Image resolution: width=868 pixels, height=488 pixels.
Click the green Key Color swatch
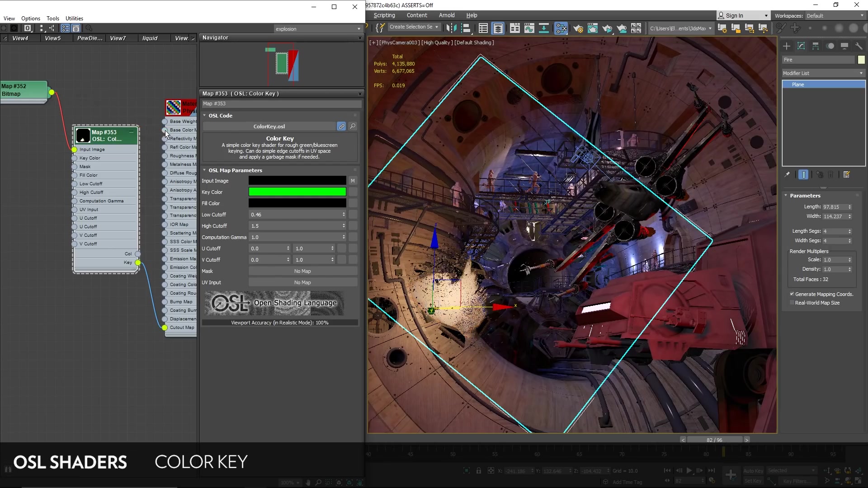pyautogui.click(x=297, y=192)
